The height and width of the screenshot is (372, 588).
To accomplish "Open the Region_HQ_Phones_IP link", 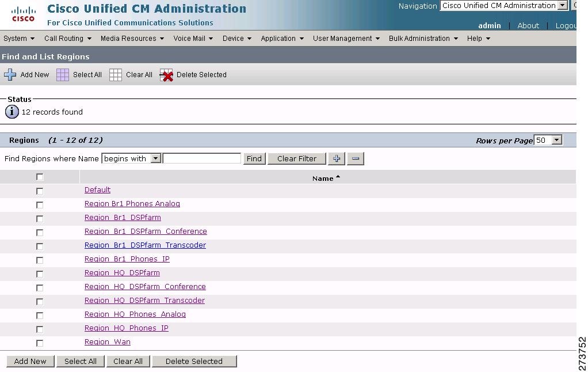I will (x=127, y=328).
